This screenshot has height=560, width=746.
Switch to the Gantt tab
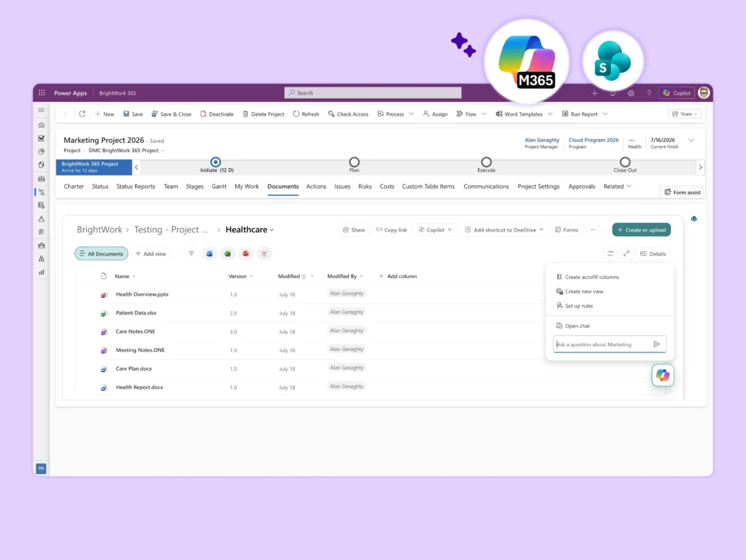click(219, 186)
